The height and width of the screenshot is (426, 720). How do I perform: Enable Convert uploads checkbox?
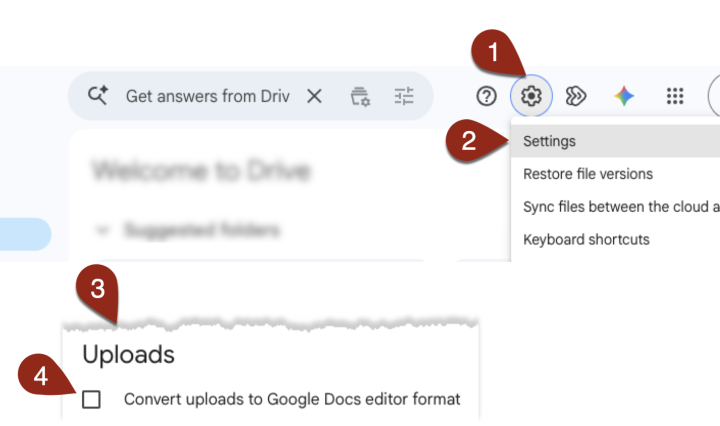coord(91,399)
